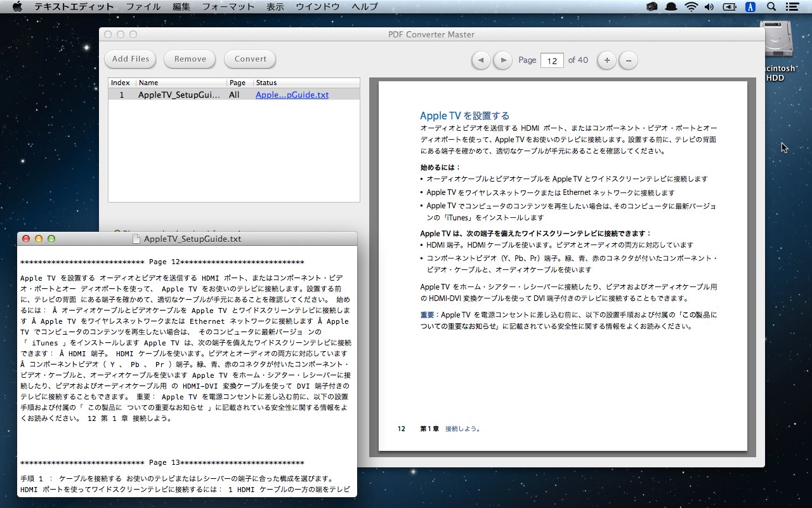
Task: Sort the file list by Name column
Action: pyautogui.click(x=182, y=83)
